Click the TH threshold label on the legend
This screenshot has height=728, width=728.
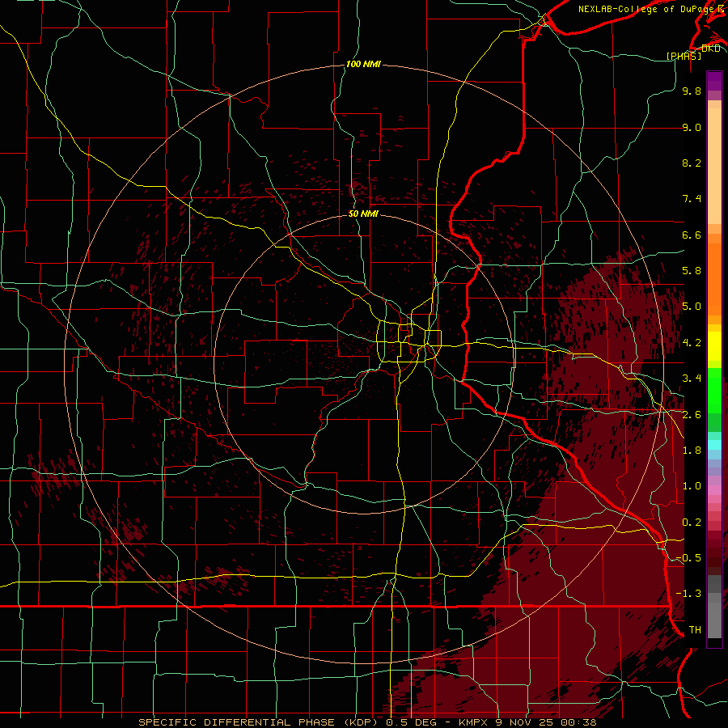(x=695, y=630)
